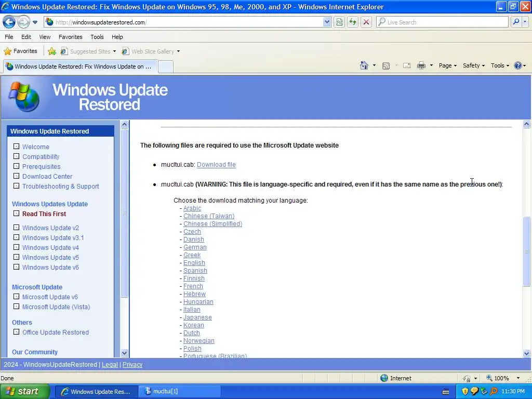Image resolution: width=532 pixels, height=399 pixels.
Task: Click the Compatibility View icon
Action: pos(339,22)
